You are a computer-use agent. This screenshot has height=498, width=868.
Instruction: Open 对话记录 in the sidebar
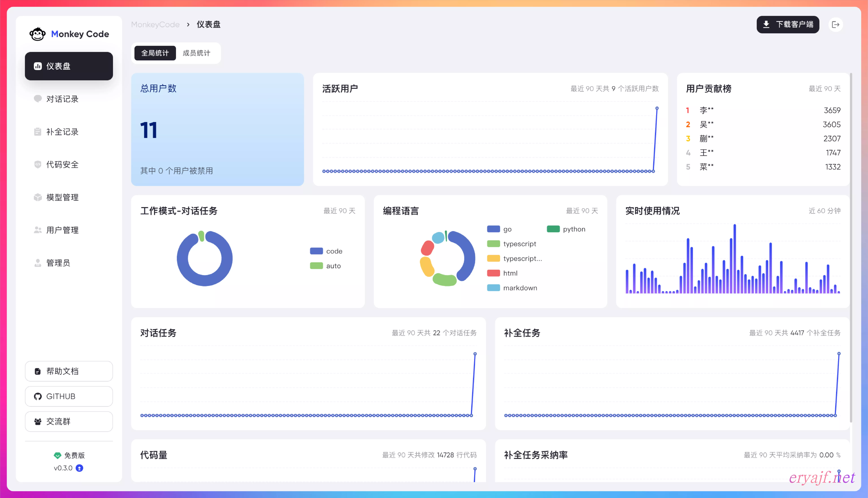pyautogui.click(x=69, y=99)
